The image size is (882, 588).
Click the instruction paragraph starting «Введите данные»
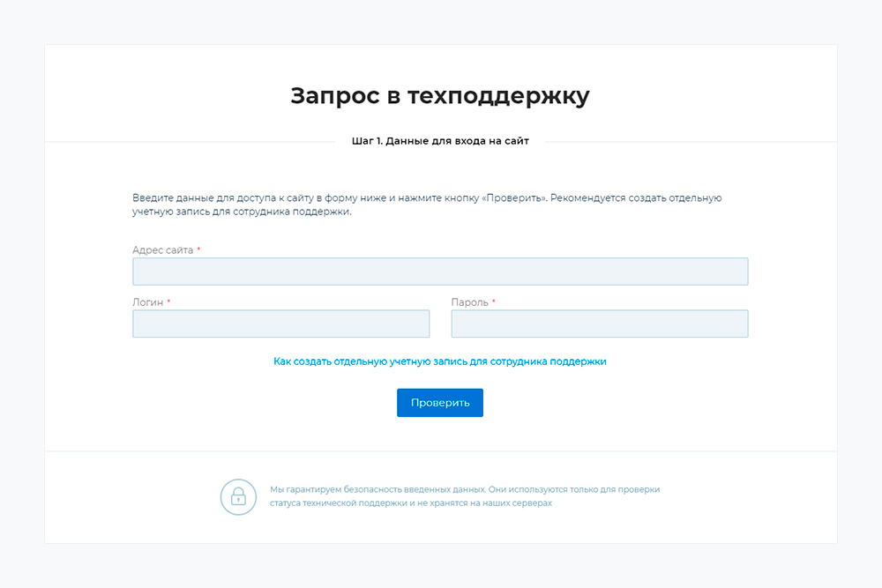tap(427, 198)
